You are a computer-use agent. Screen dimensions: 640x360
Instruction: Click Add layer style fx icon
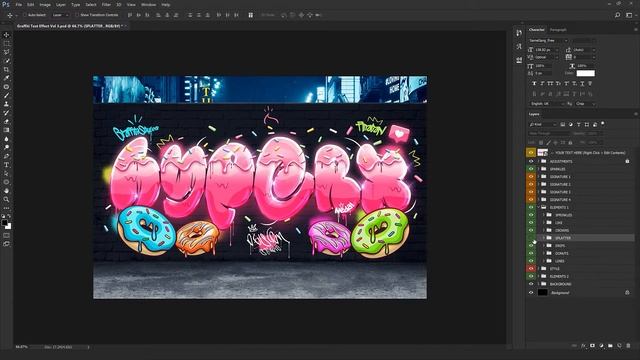coord(583,346)
